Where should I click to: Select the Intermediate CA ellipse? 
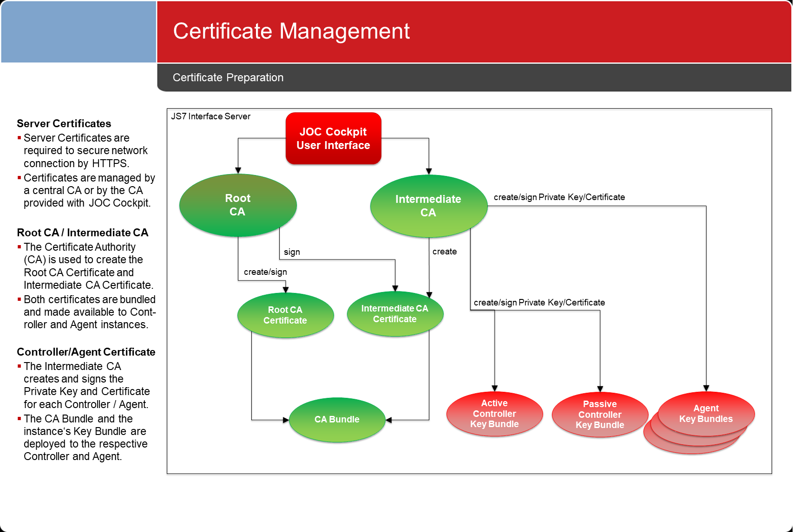[429, 206]
